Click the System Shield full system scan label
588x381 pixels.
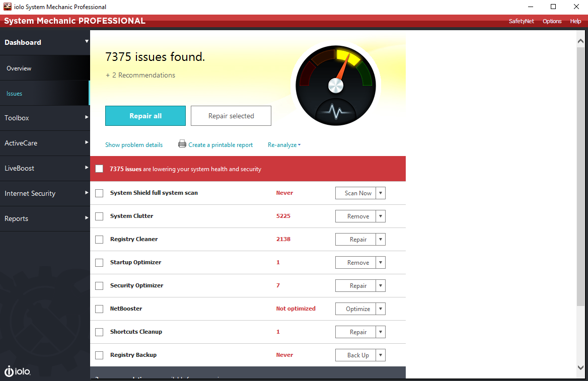154,193
